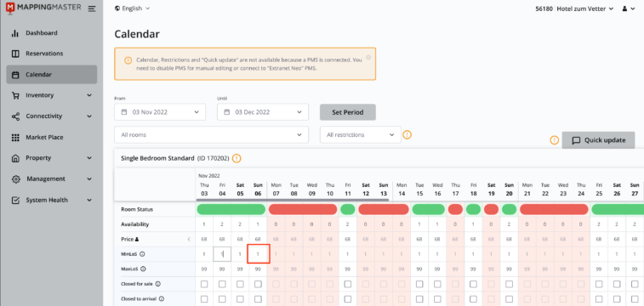The height and width of the screenshot is (306, 644).
Task: Open the All restrictions dropdown
Action: pos(360,134)
